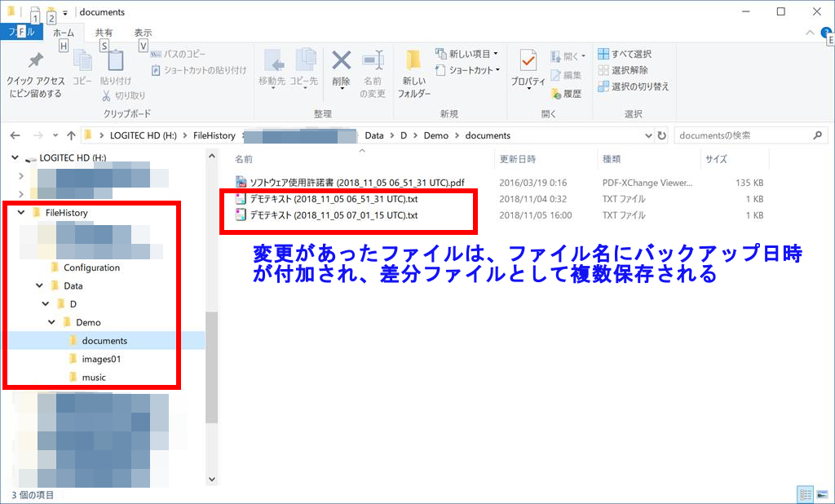Open the Share (共有) ribbon tab
The image size is (835, 504).
click(x=104, y=33)
